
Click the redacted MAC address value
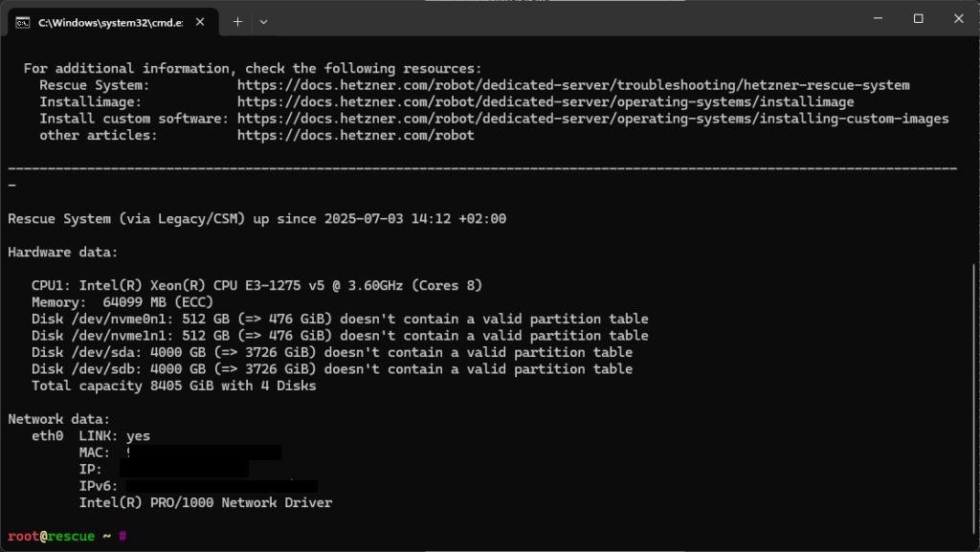(x=203, y=453)
